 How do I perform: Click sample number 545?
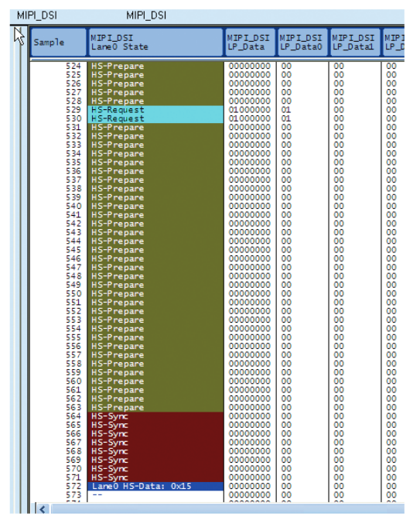pos(73,250)
